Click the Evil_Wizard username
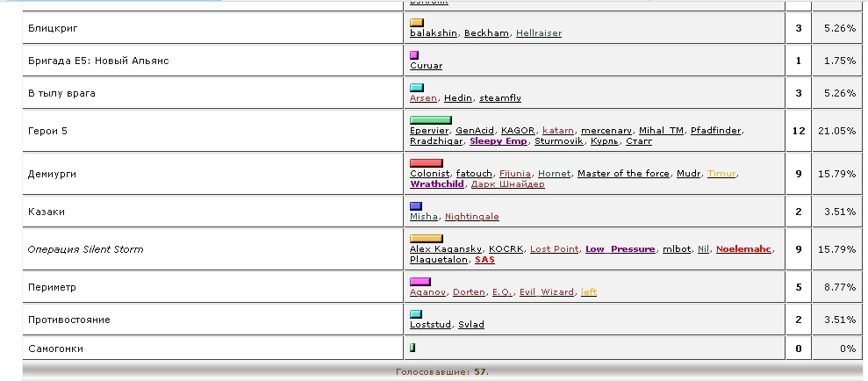Screen dimensions: 868x381 point(547,292)
